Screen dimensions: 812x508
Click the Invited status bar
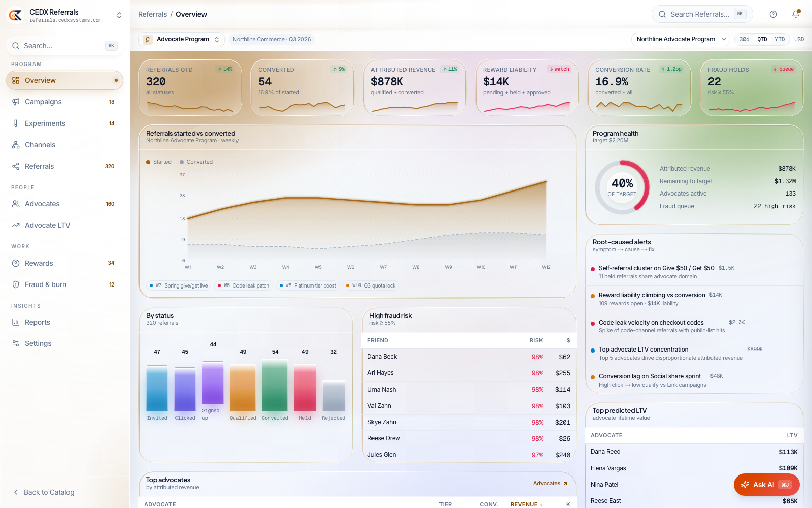(x=157, y=388)
